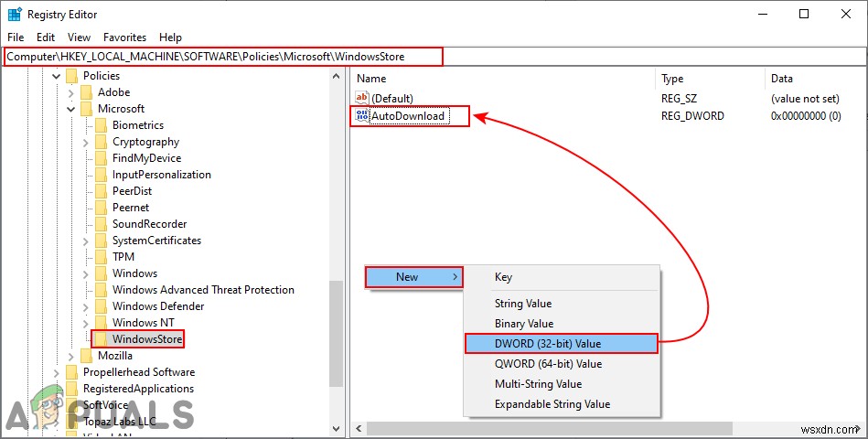
Task: Click the REG_SZ type of (Default)
Action: coord(679,99)
